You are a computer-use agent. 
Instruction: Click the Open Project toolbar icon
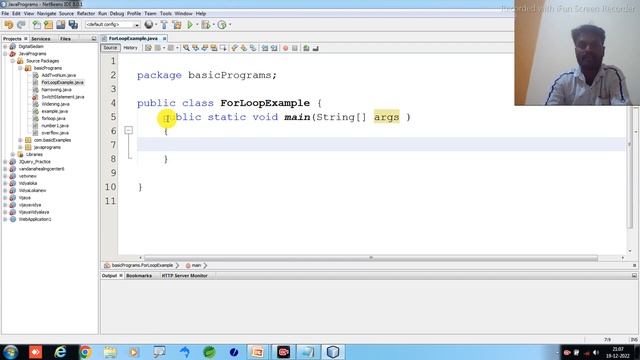point(61,25)
